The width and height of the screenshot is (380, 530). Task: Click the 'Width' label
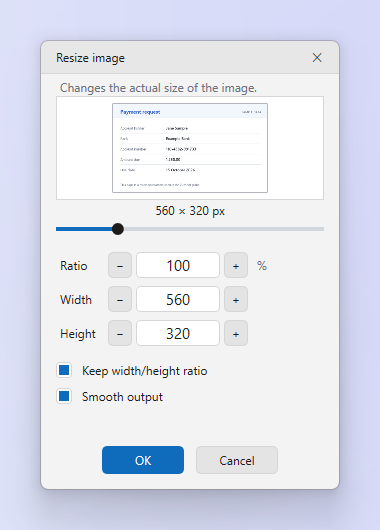pyautogui.click(x=76, y=300)
